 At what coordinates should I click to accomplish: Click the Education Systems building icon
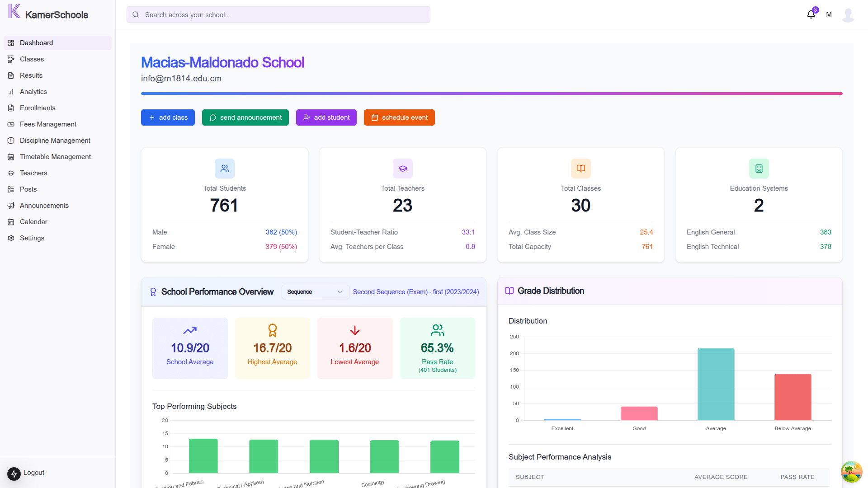pyautogui.click(x=759, y=169)
